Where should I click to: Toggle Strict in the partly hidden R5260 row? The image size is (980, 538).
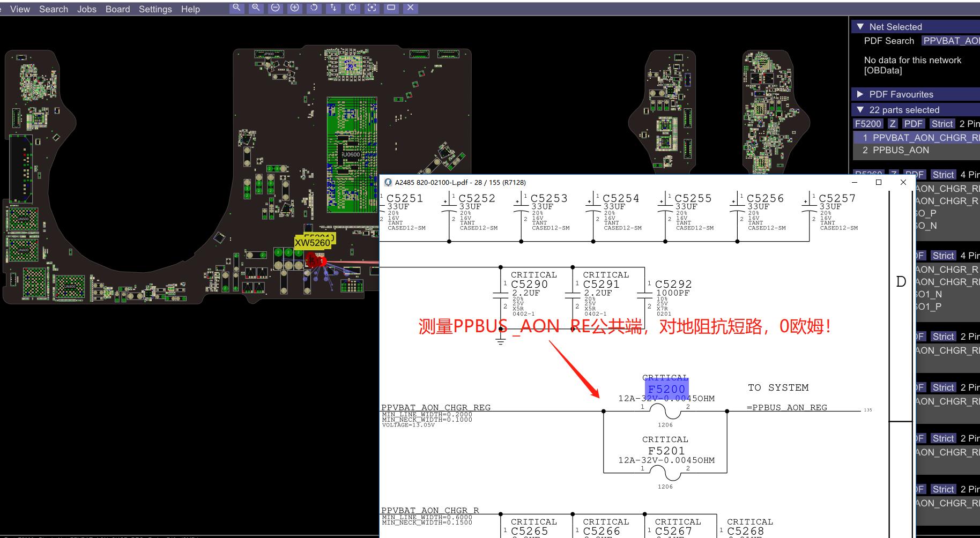tap(943, 175)
